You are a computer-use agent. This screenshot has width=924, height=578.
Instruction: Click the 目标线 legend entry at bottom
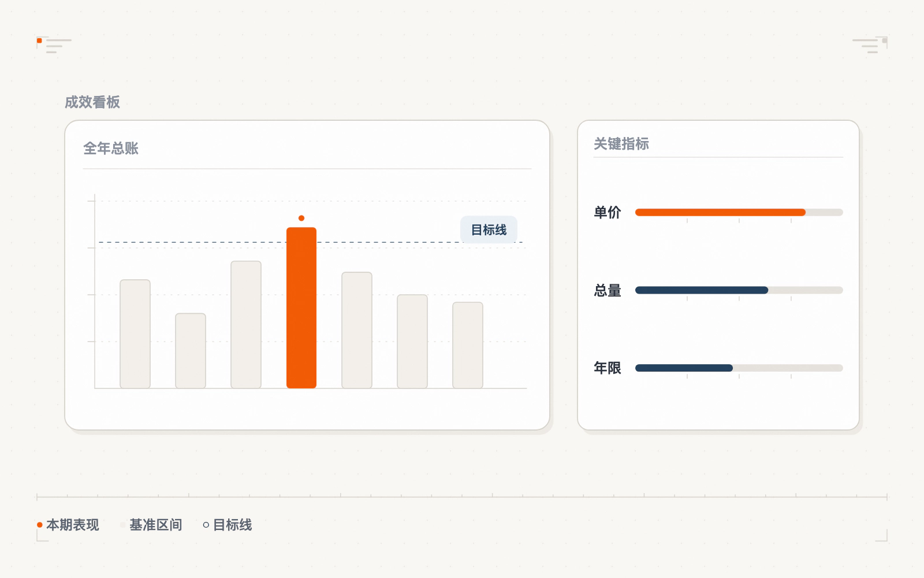coord(228,525)
